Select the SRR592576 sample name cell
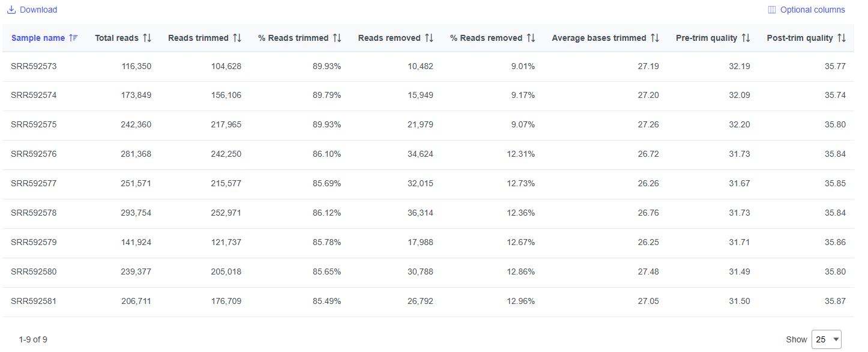 (34, 154)
